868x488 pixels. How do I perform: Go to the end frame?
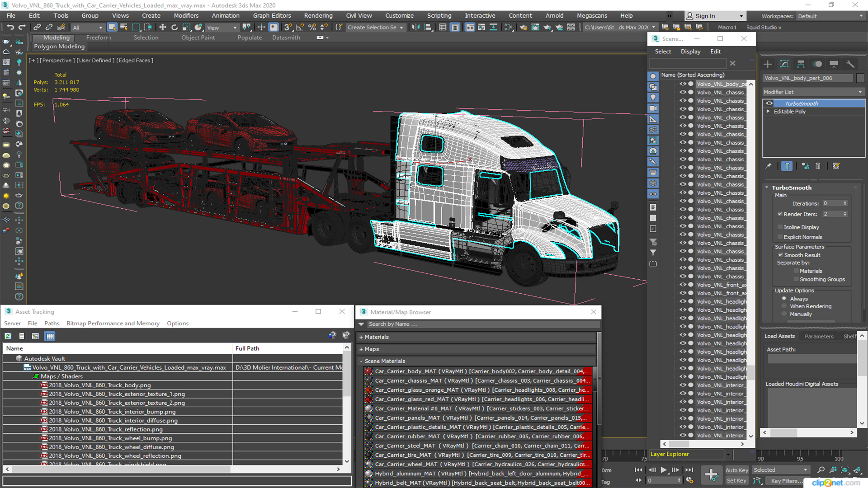pyautogui.click(x=689, y=470)
